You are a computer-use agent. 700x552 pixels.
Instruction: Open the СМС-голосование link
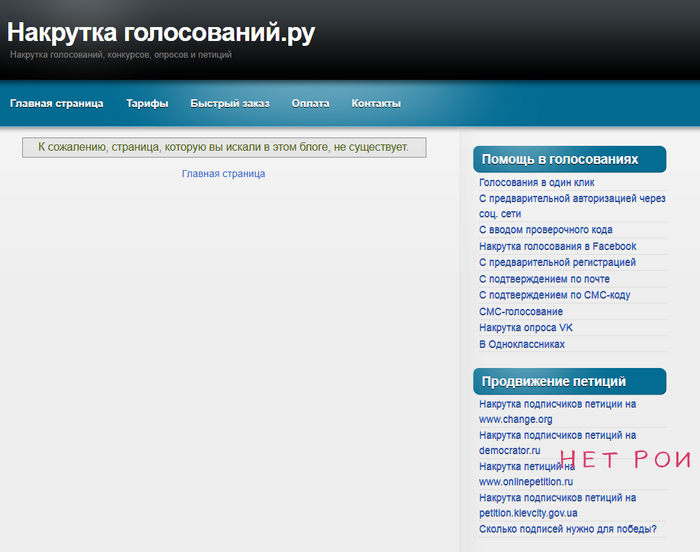click(521, 312)
